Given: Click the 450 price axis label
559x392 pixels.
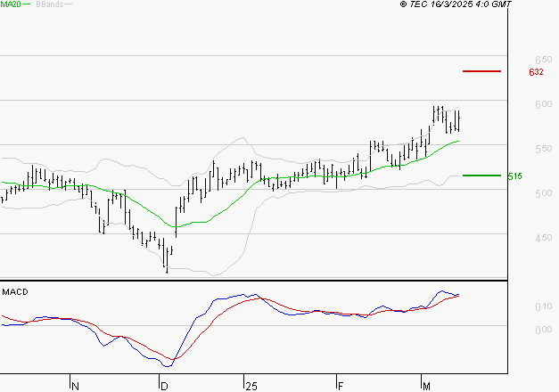Looking at the screenshot, I should click(518, 238).
